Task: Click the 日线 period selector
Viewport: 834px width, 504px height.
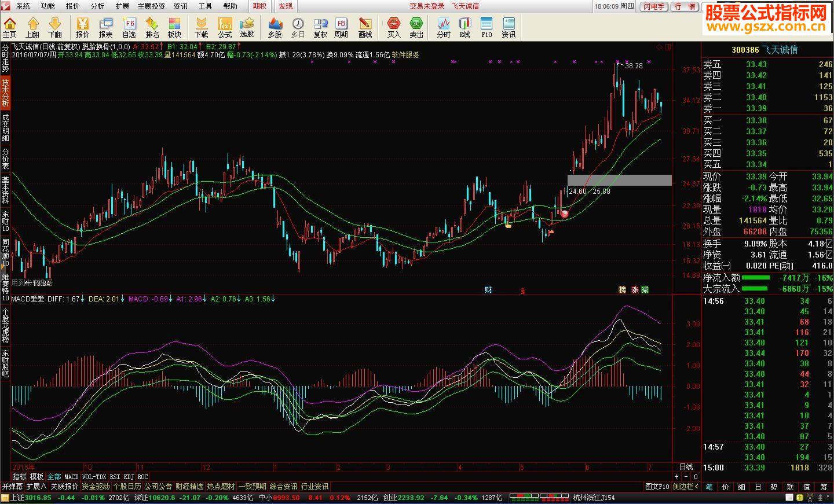Action: click(x=686, y=466)
